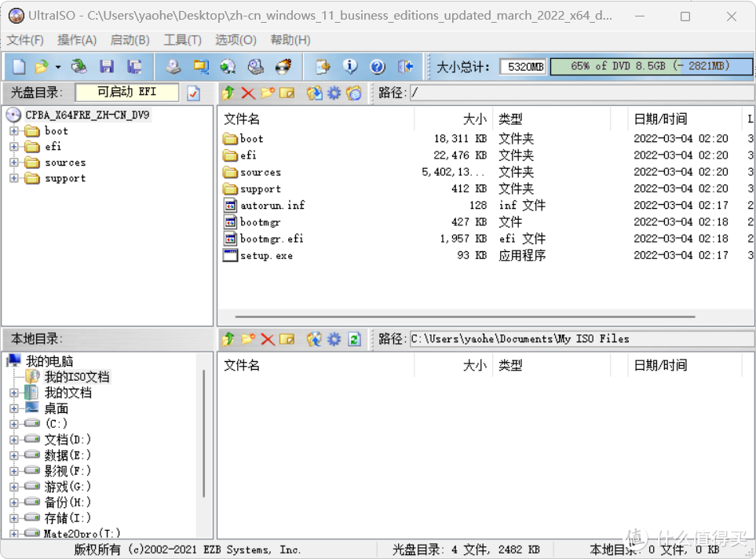Screen dimensions: 756x559
Task: Open the 操作(A) menu
Action: pyautogui.click(x=77, y=40)
